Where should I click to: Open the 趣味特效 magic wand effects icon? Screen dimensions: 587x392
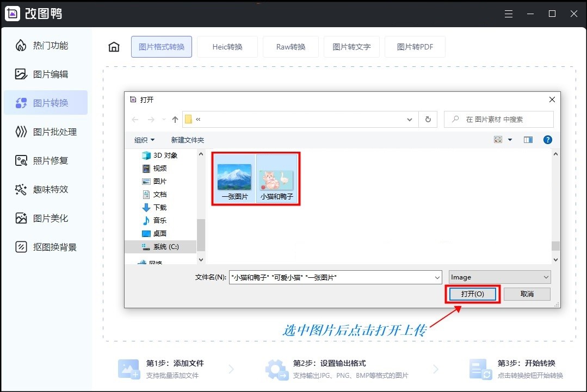click(22, 189)
